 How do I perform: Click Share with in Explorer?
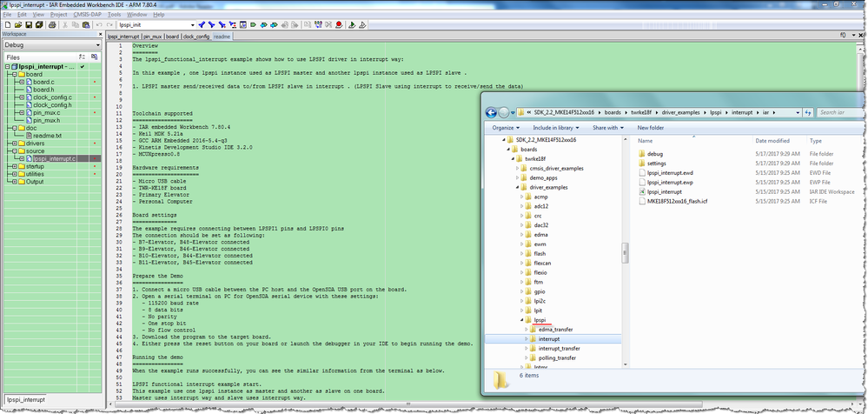[x=608, y=128]
